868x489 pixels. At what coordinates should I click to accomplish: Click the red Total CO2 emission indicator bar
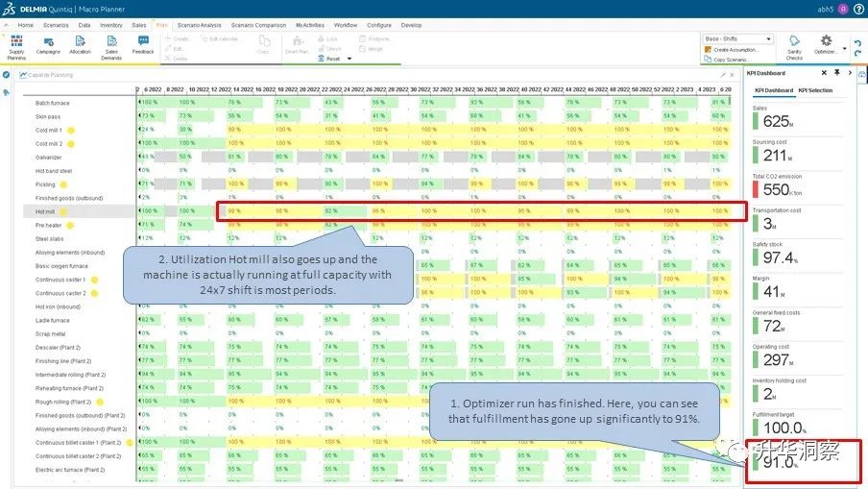[x=756, y=189]
